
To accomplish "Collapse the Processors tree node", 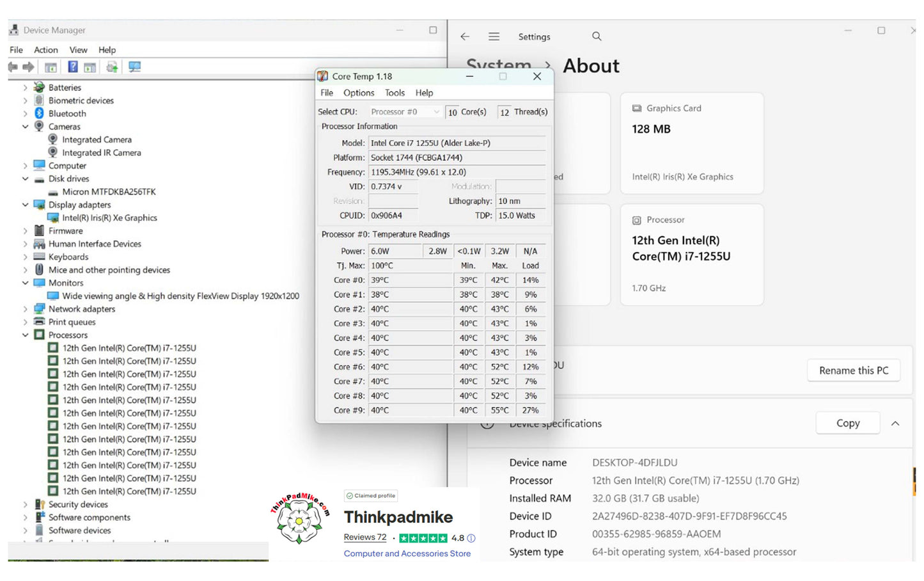I will click(26, 335).
